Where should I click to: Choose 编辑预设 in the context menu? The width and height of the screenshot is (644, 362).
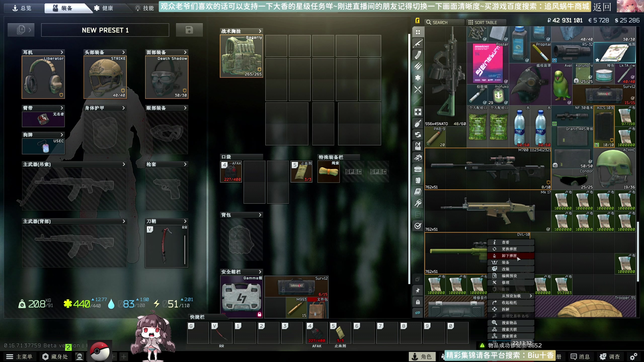[x=511, y=276]
